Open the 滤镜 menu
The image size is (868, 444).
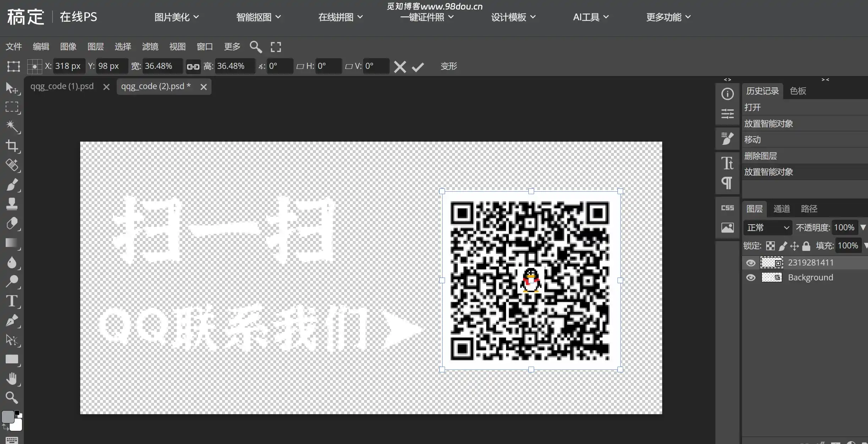click(150, 46)
